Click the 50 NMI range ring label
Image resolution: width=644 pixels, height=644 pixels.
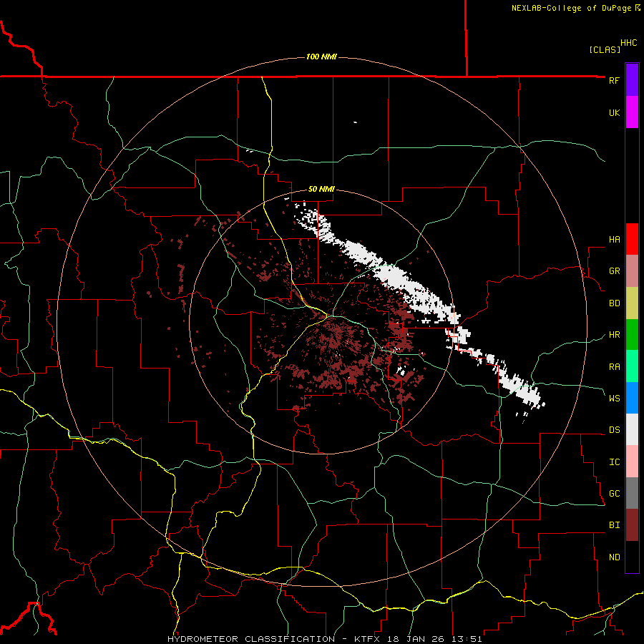321,189
